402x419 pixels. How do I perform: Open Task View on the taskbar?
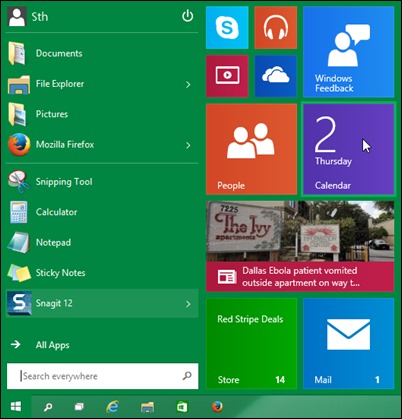79,407
